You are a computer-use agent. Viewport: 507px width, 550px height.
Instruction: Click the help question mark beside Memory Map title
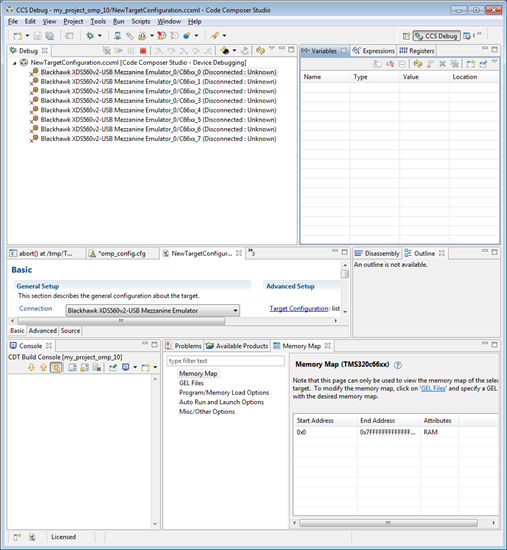pyautogui.click(x=398, y=365)
